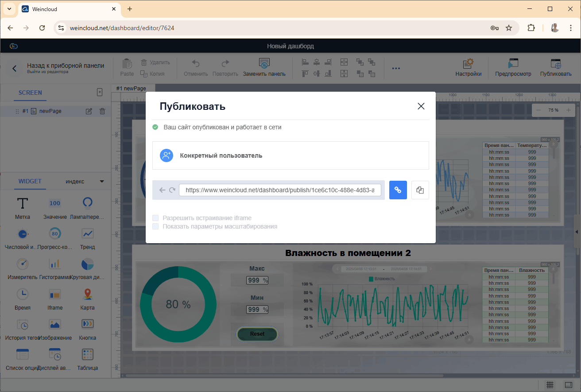Select the Тренд widget
The height and width of the screenshot is (392, 581).
point(87,233)
